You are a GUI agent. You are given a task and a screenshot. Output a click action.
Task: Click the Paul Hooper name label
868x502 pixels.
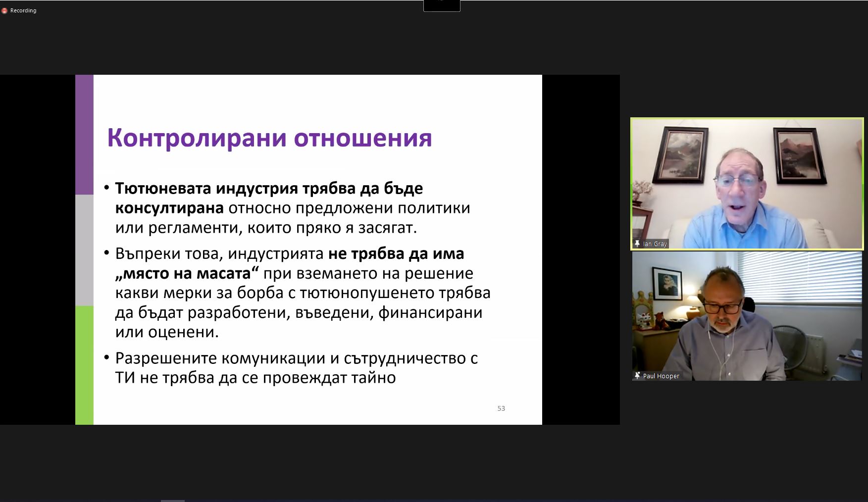661,376
